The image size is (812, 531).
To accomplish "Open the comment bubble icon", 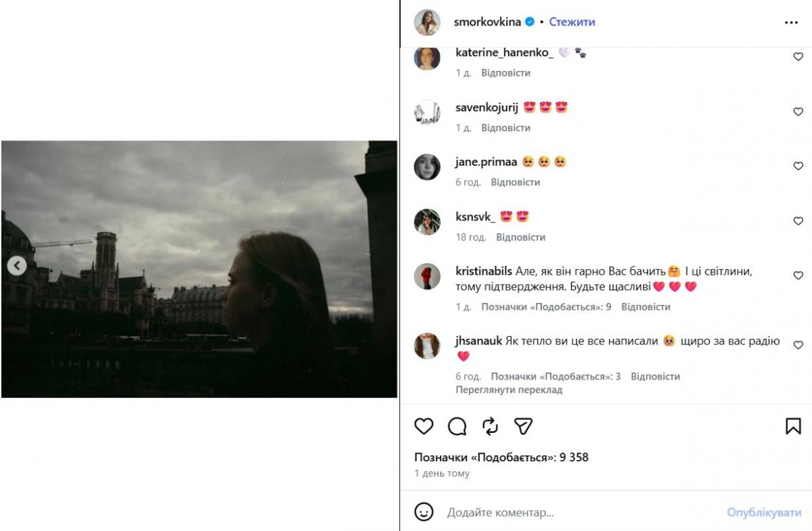I will coord(457,426).
